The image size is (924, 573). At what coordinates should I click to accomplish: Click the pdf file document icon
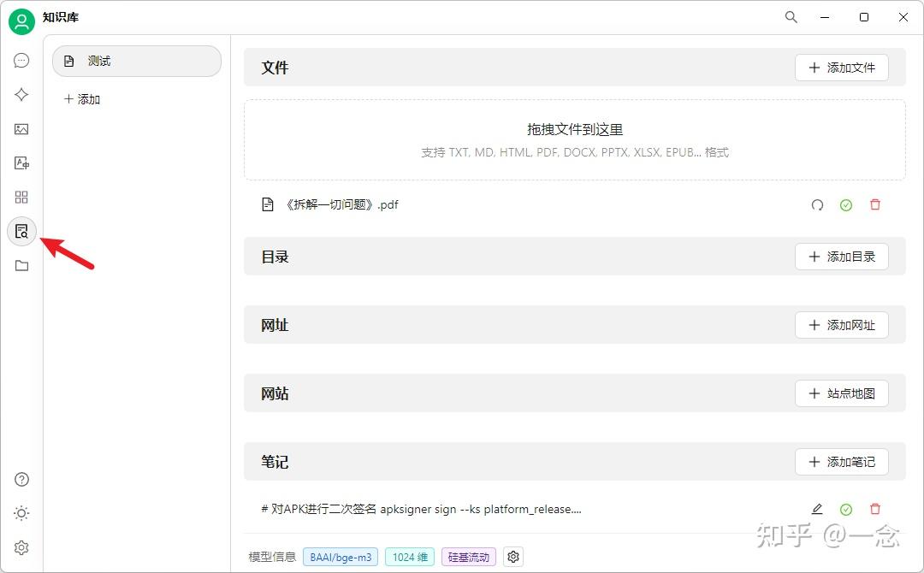[x=268, y=204]
